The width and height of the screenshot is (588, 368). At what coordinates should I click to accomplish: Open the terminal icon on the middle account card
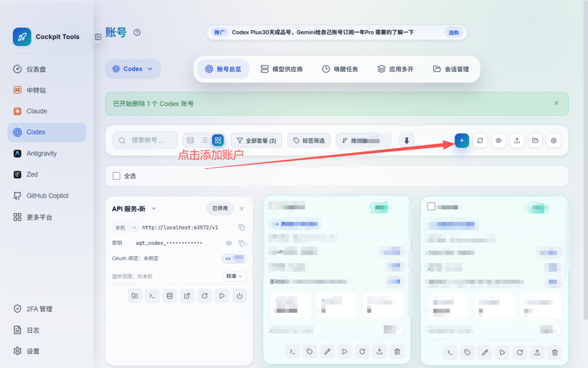(292, 352)
